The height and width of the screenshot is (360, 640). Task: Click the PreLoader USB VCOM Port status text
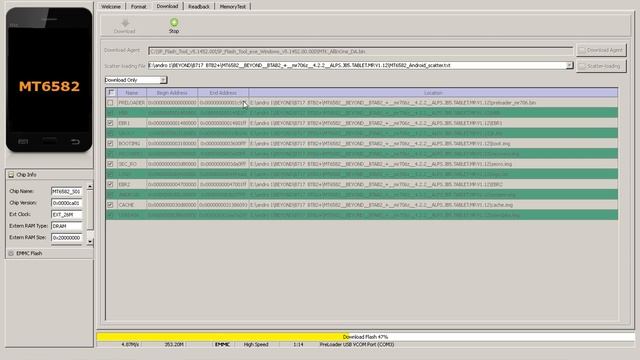point(357,344)
